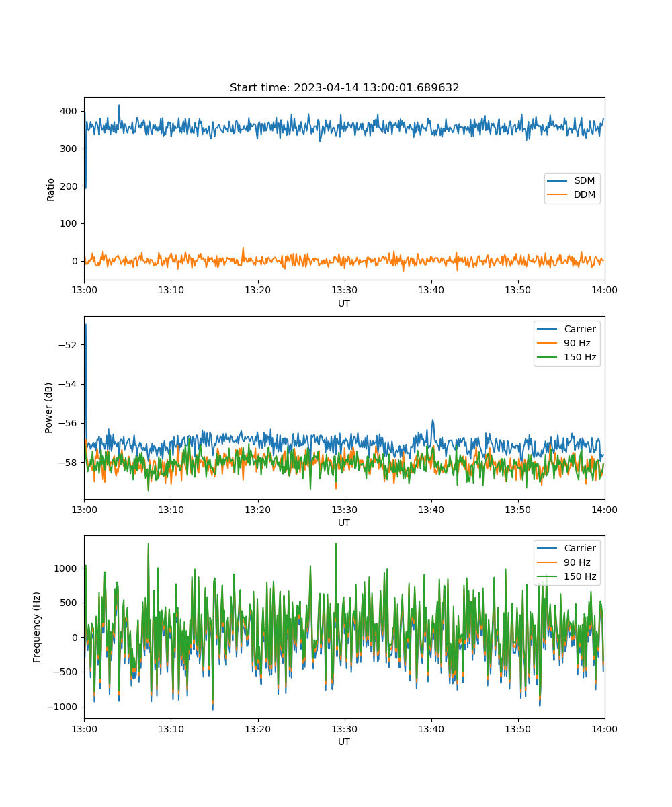Click the "Power (dB)" y-axis label
The image size is (672, 807).
point(49,408)
